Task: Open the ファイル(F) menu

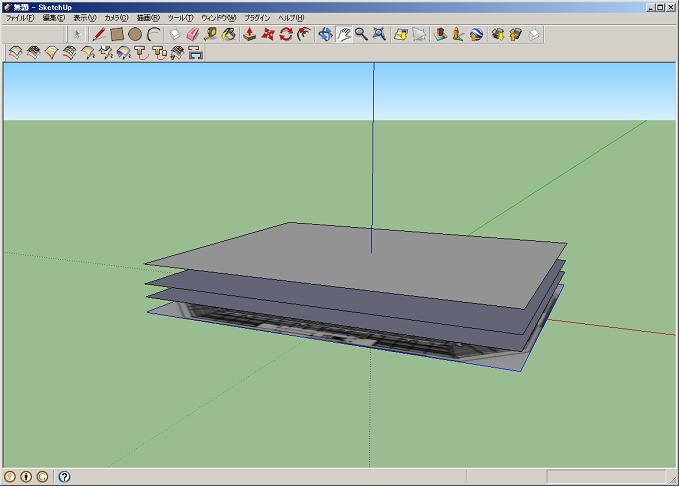Action: tap(20, 18)
